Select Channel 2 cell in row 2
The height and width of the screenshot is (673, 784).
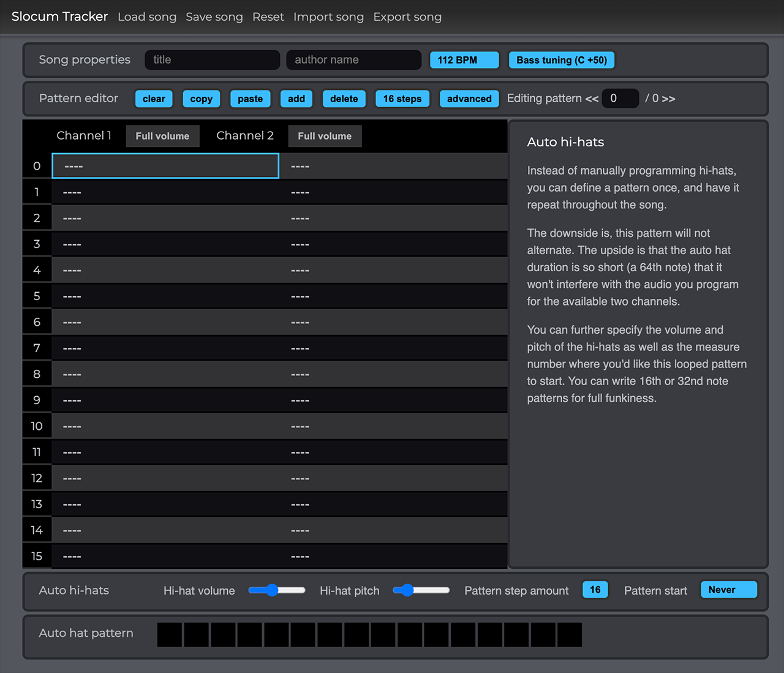pyautogui.click(x=394, y=218)
